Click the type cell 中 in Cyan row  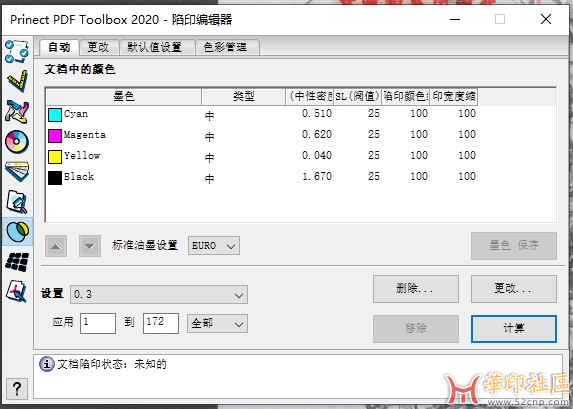click(209, 116)
